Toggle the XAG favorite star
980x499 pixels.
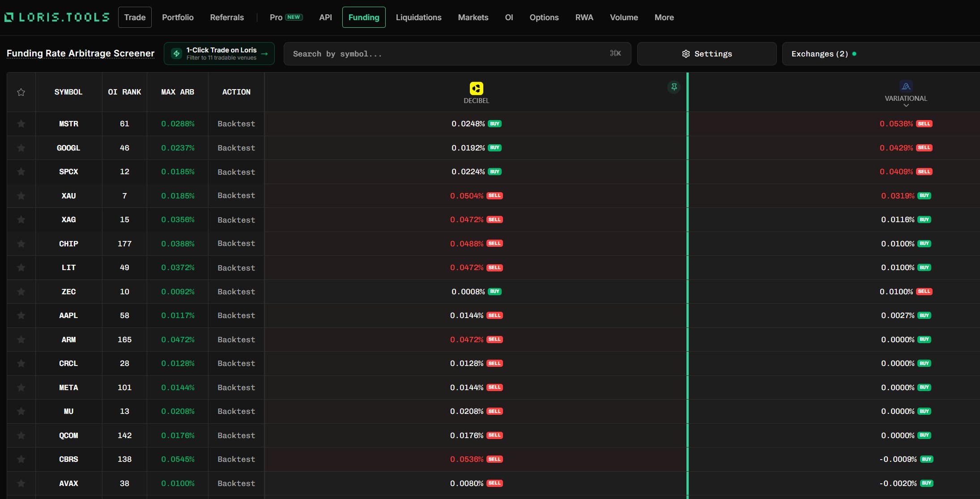click(21, 219)
